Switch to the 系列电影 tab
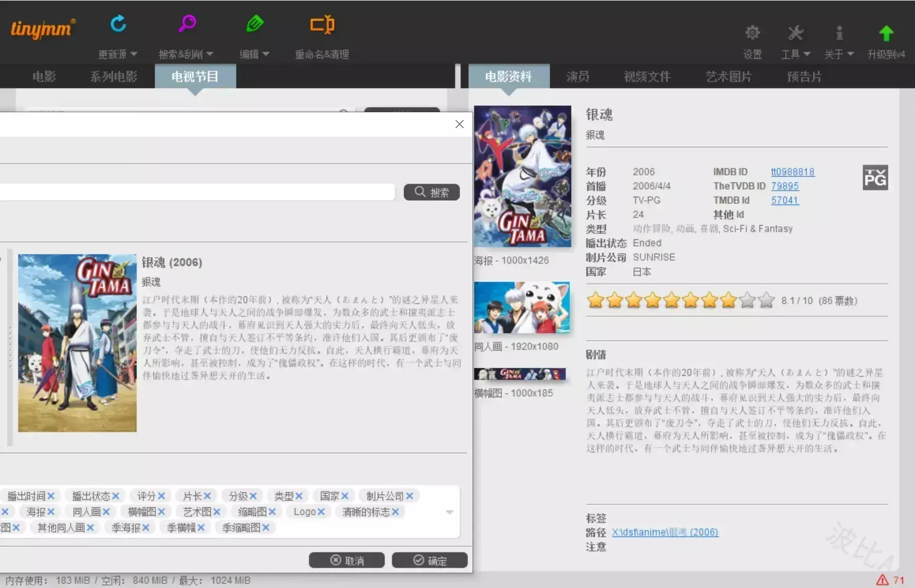The height and width of the screenshot is (588, 915). tap(113, 76)
